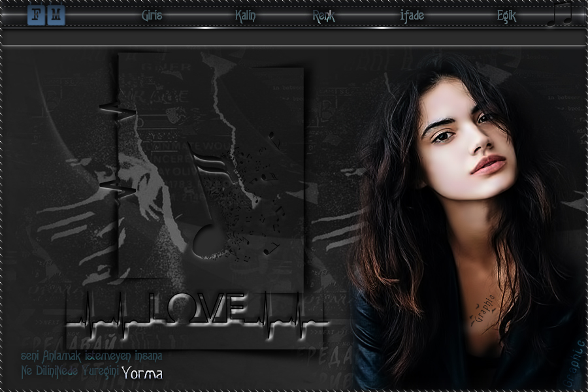Toggle the Kalin bold option
This screenshot has height=392, width=588.
[246, 16]
